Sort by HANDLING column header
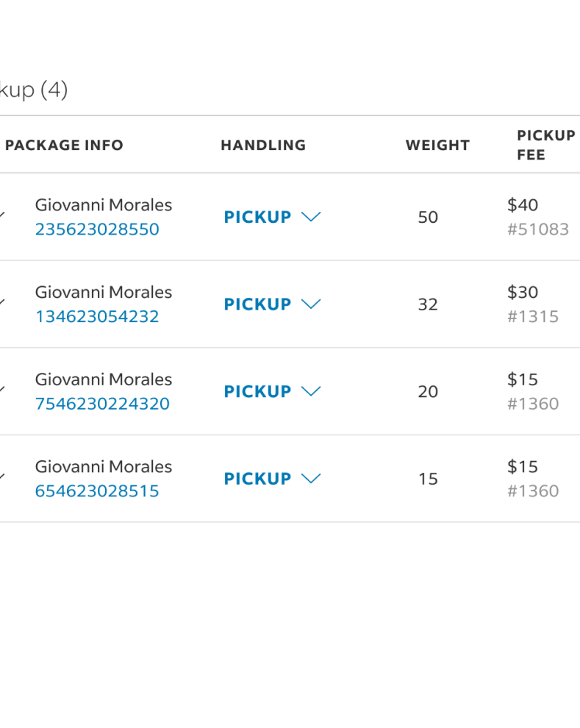This screenshot has width=580, height=728. (263, 146)
